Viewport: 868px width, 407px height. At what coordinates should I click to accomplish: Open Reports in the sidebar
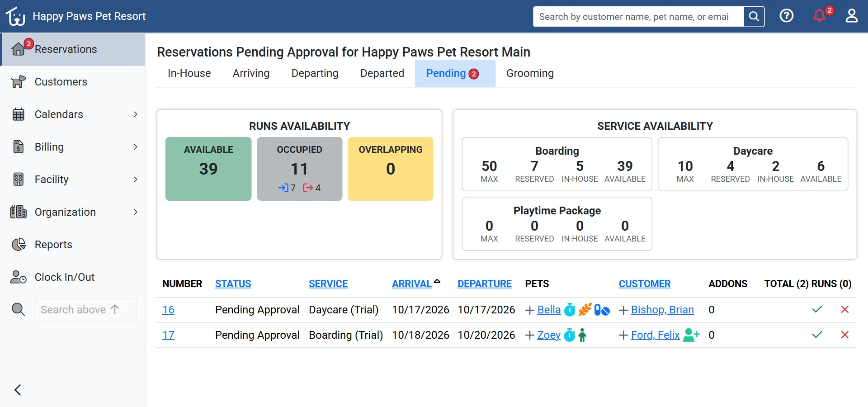[x=73, y=245]
